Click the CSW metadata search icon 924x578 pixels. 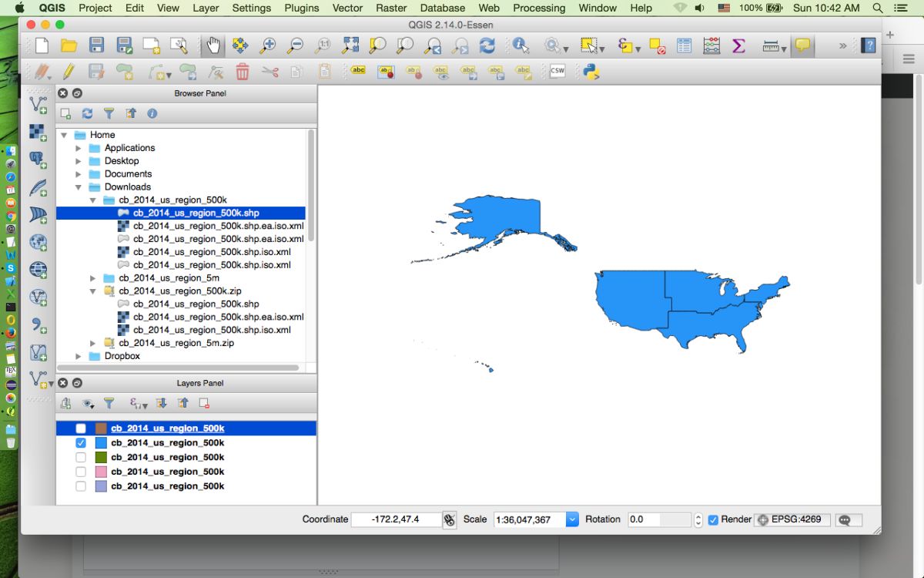pyautogui.click(x=557, y=71)
